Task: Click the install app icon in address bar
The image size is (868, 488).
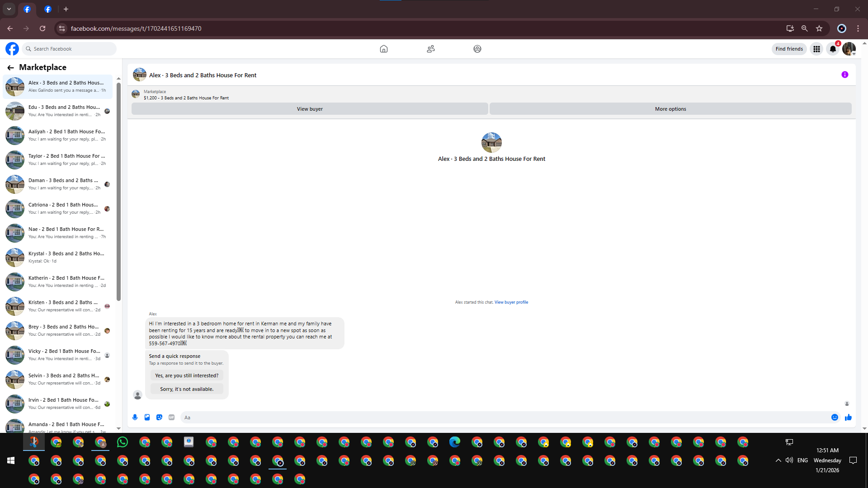Action: pyautogui.click(x=790, y=28)
